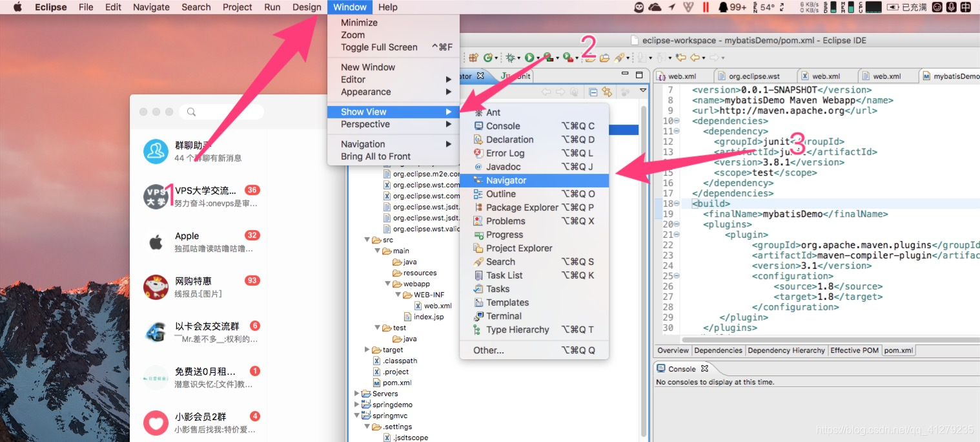The height and width of the screenshot is (442, 980).
Task: Open the Design menu
Action: pyautogui.click(x=307, y=7)
